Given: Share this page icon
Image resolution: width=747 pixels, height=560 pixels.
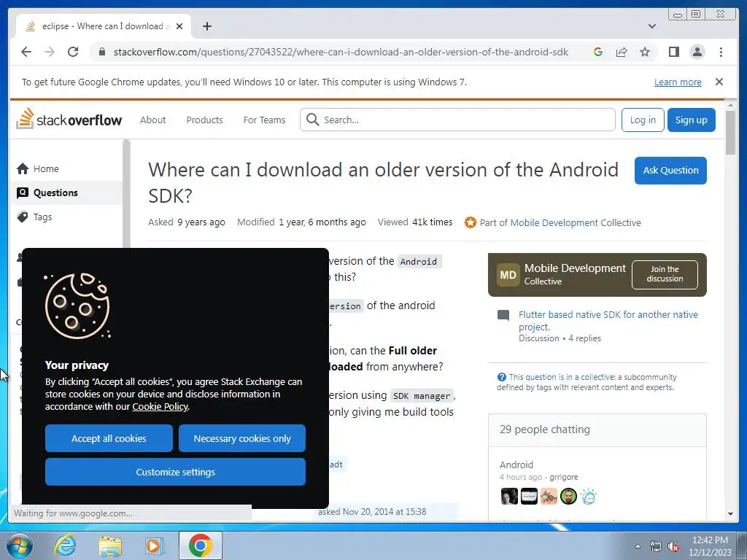Looking at the screenshot, I should click(622, 52).
